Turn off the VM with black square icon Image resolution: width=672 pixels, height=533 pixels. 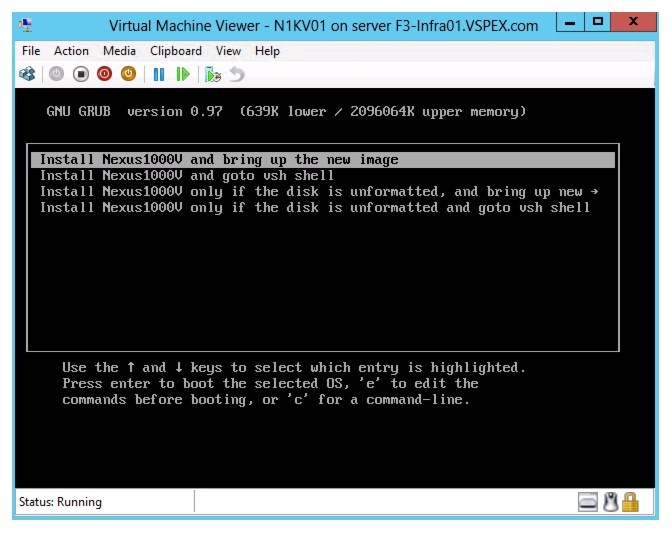tap(81, 74)
